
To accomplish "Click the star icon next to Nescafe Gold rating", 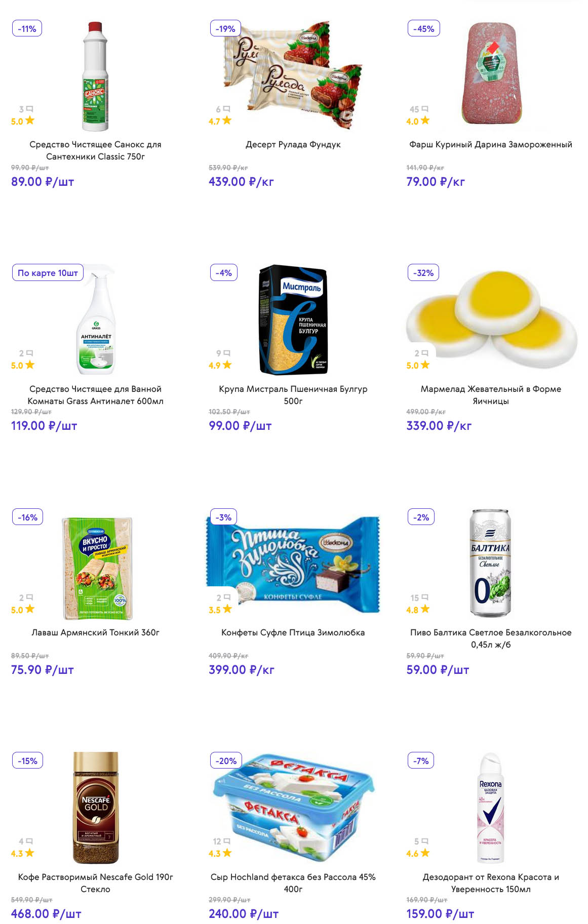I will 30,853.
